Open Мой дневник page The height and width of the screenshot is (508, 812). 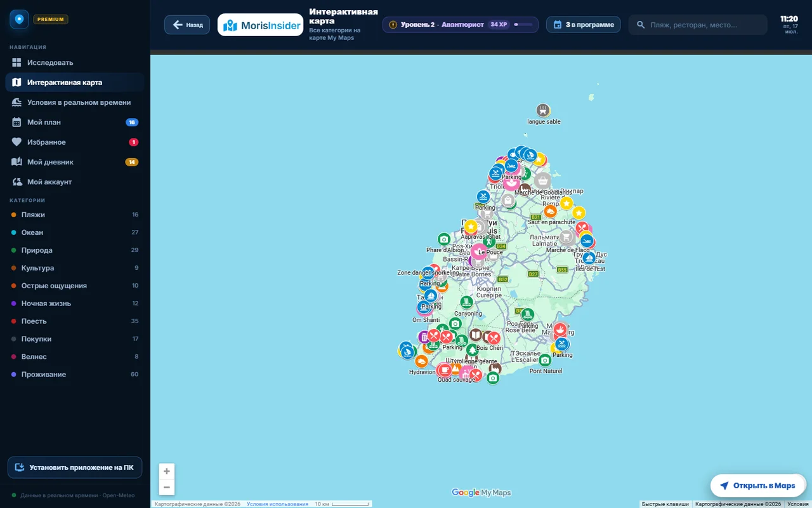75,162
